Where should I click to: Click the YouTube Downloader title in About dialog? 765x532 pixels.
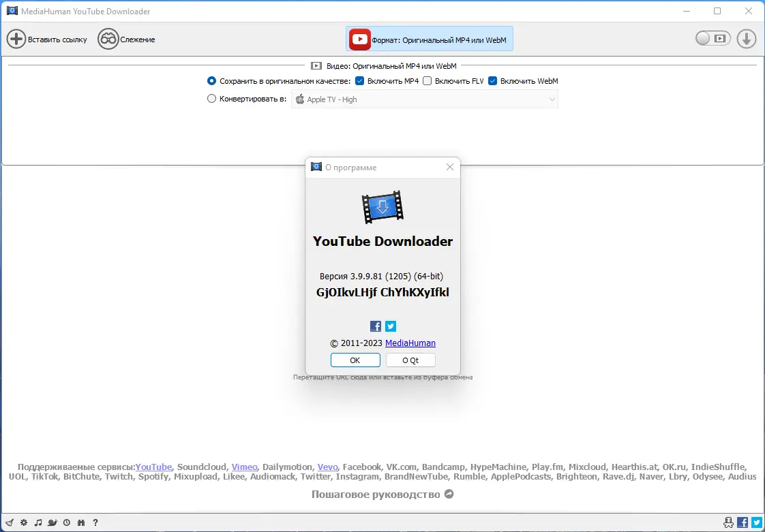pyautogui.click(x=383, y=241)
